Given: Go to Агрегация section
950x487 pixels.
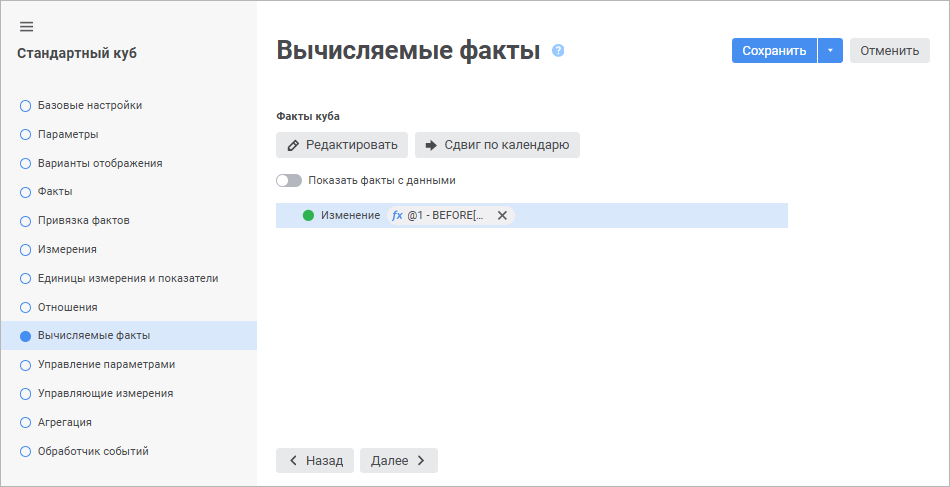Looking at the screenshot, I should point(64,422).
